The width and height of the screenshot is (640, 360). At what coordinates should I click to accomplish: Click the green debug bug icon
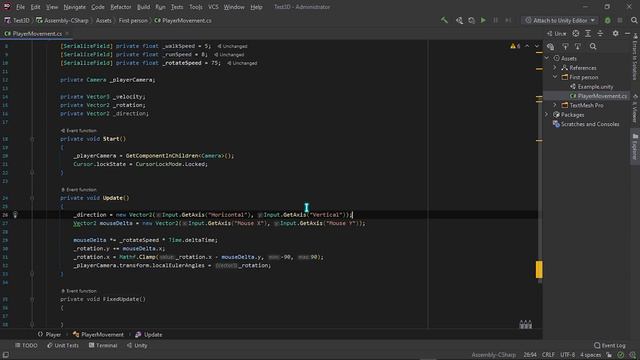[x=607, y=20]
